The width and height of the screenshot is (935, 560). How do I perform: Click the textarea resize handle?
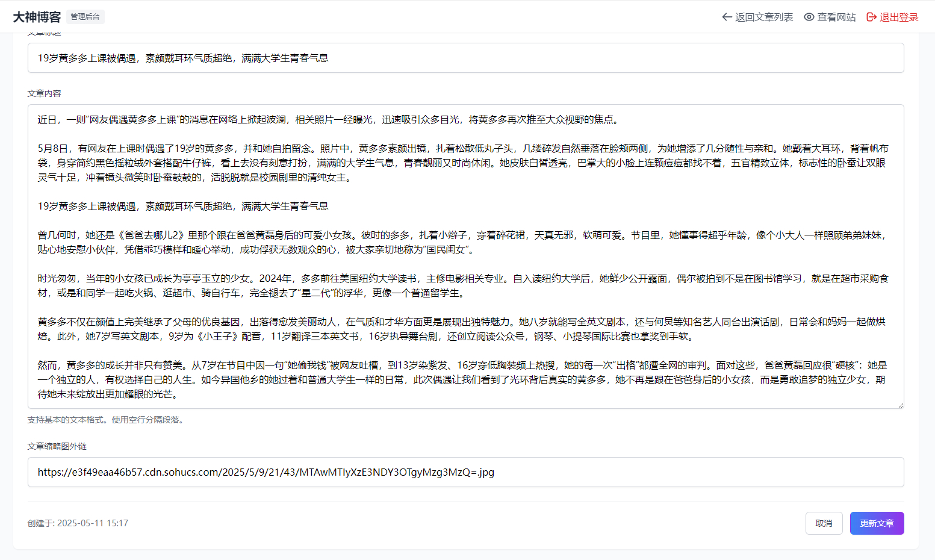[901, 403]
